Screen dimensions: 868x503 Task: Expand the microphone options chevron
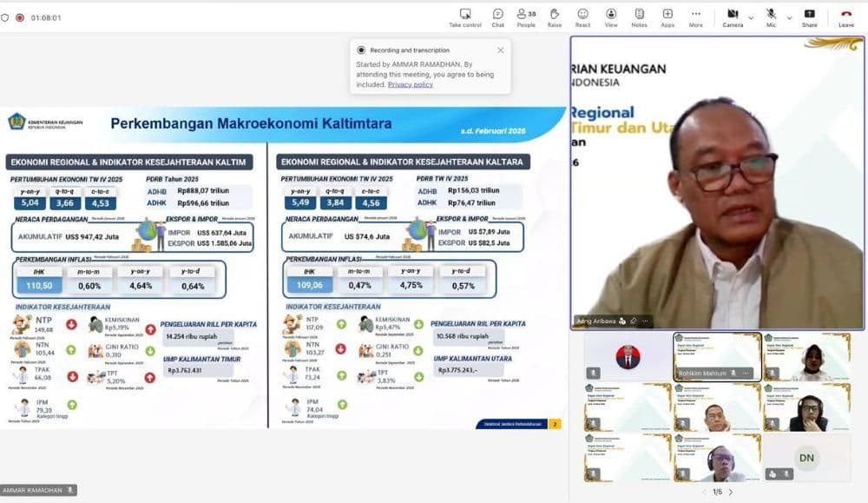pos(789,18)
